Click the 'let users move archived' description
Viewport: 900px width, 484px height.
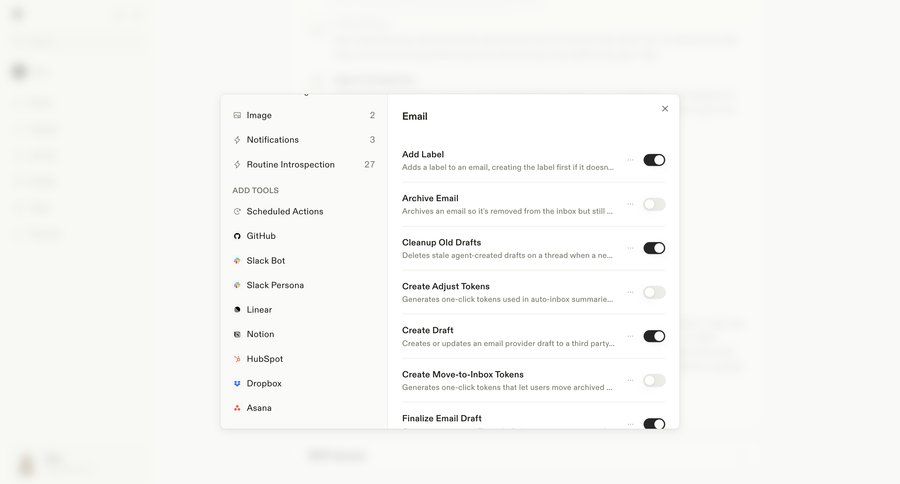click(x=507, y=388)
